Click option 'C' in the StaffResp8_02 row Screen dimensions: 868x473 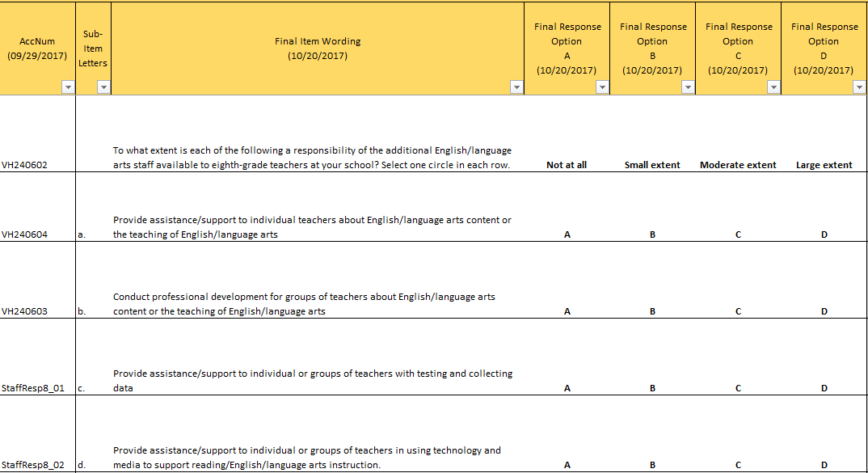(x=739, y=433)
